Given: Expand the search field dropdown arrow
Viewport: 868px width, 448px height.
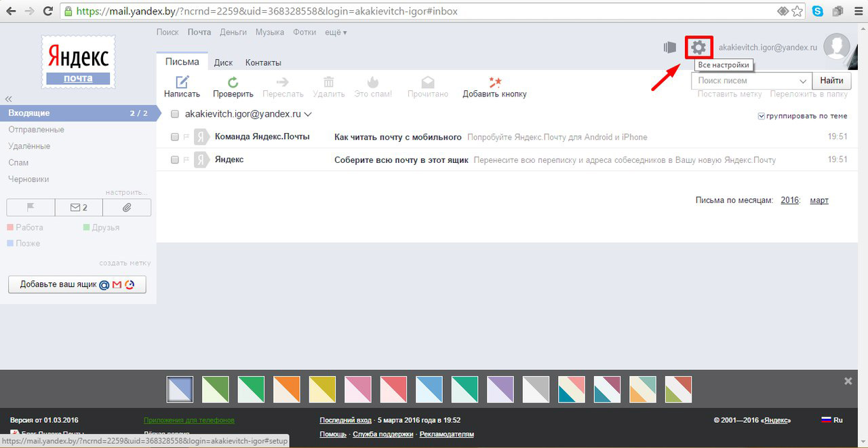Looking at the screenshot, I should pyautogui.click(x=802, y=81).
